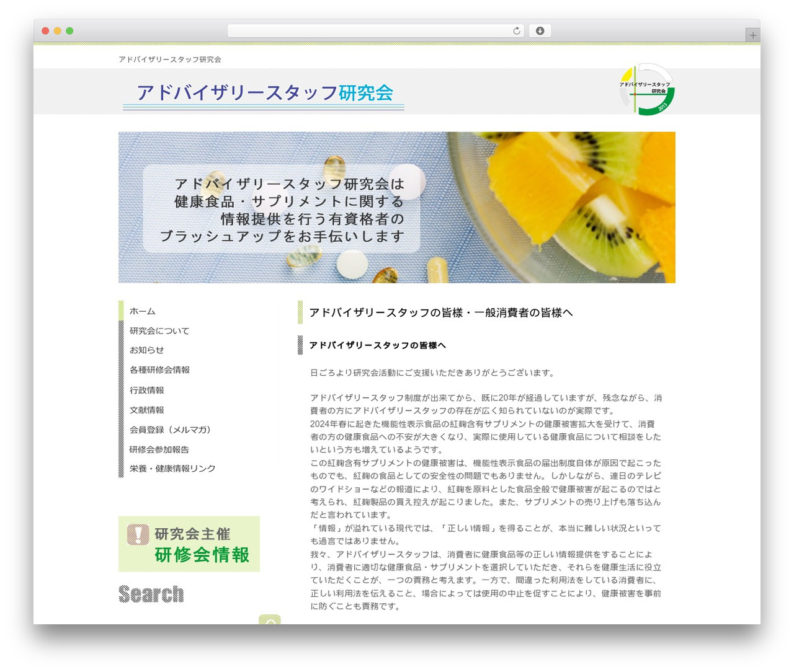Open 栄養・健康情報リンク in the sidebar
794x672 pixels.
point(172,469)
